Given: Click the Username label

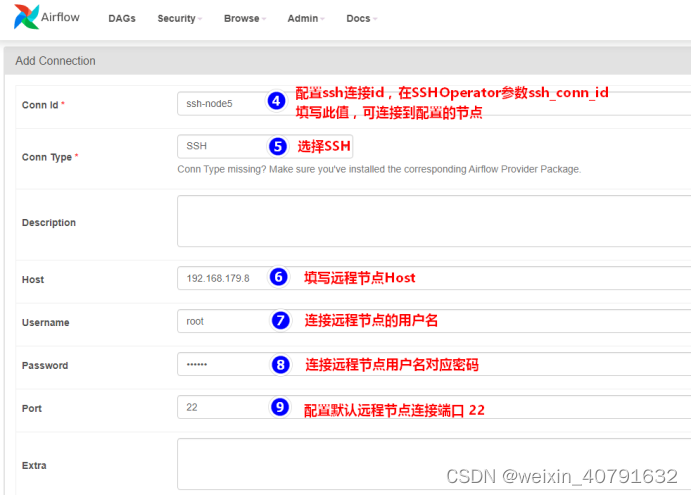Looking at the screenshot, I should [45, 322].
